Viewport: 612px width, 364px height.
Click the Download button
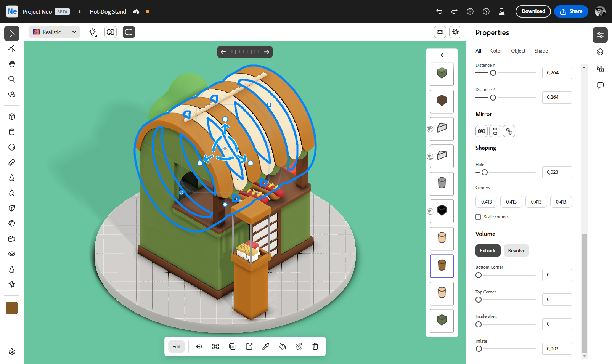(533, 11)
